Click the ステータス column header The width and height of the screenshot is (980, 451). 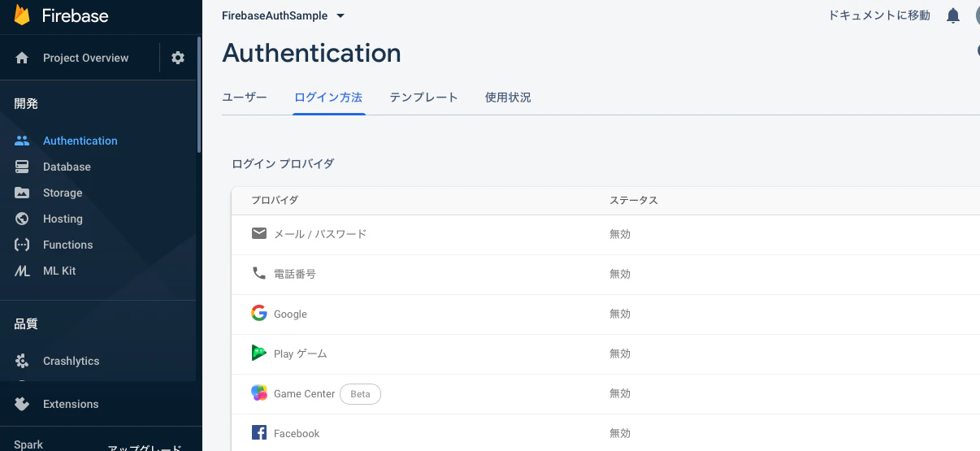tap(634, 200)
